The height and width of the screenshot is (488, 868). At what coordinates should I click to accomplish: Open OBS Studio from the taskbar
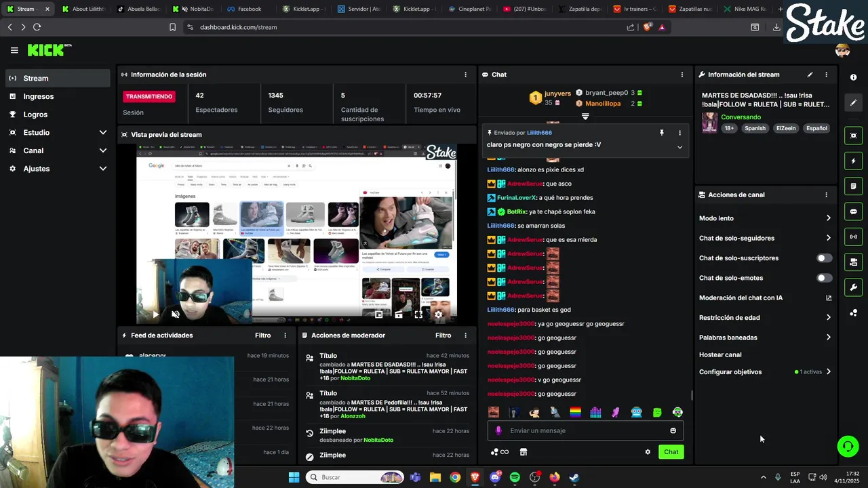pos(534,477)
